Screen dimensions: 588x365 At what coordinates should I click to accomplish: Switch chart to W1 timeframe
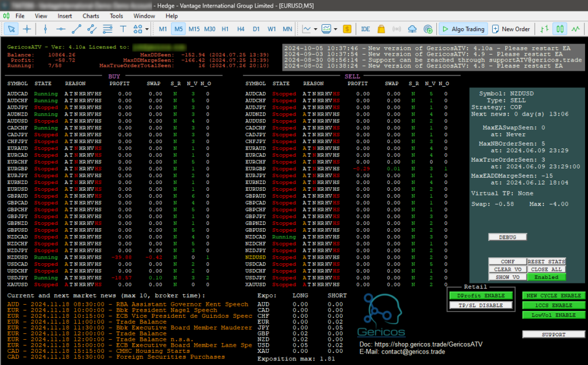[x=272, y=29]
